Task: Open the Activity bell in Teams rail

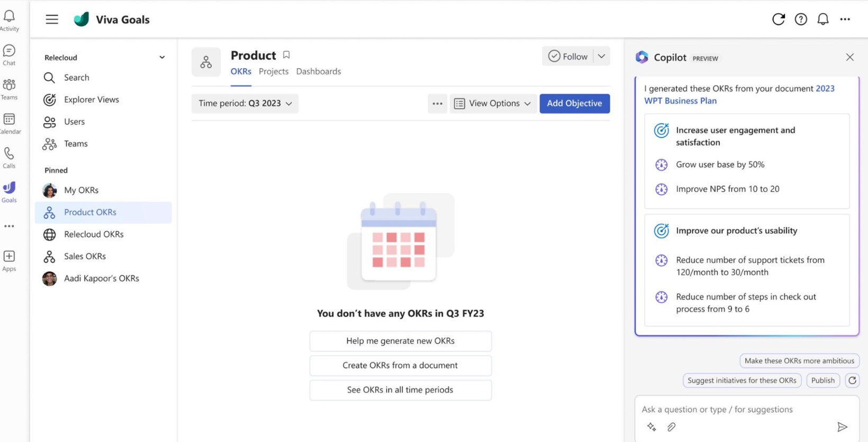Action: (x=9, y=21)
